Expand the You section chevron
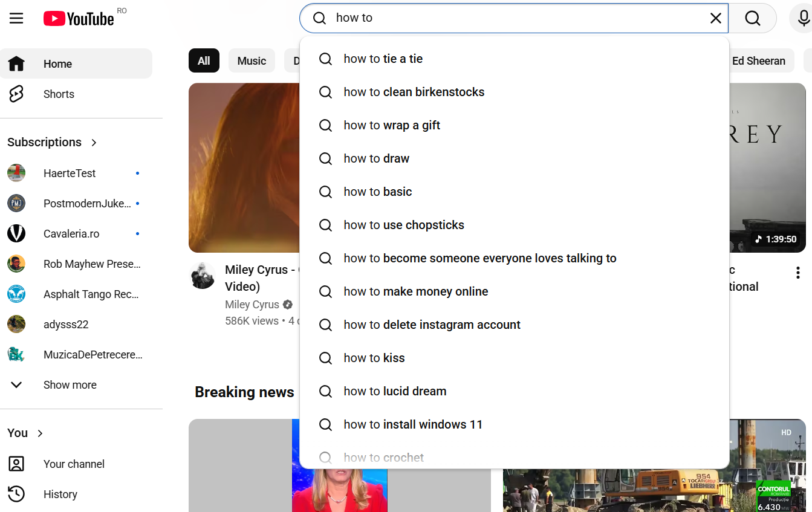812x512 pixels. [41, 433]
